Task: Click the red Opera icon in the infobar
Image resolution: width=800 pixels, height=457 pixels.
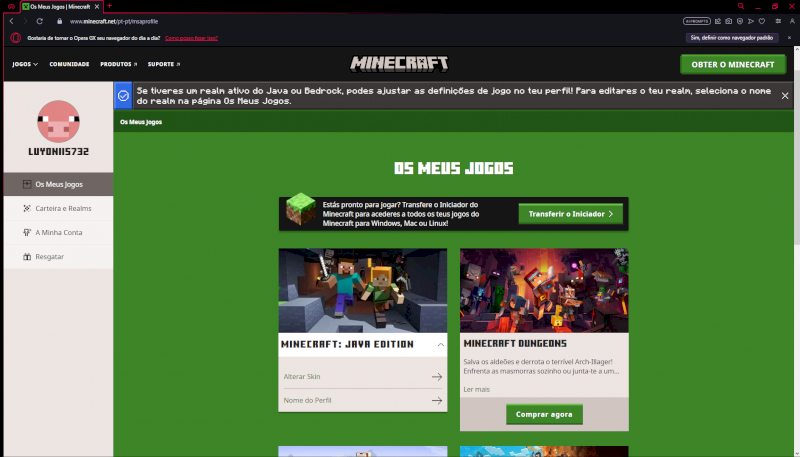Action: (x=15, y=38)
